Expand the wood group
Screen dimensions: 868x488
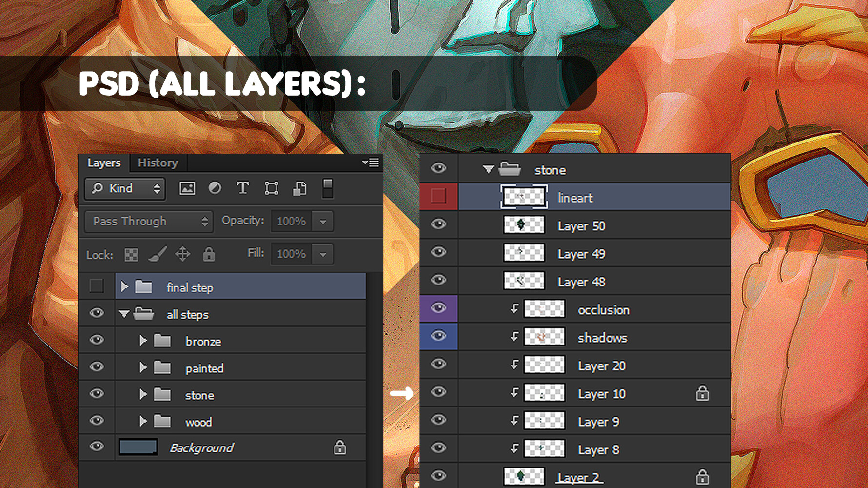pyautogui.click(x=143, y=421)
